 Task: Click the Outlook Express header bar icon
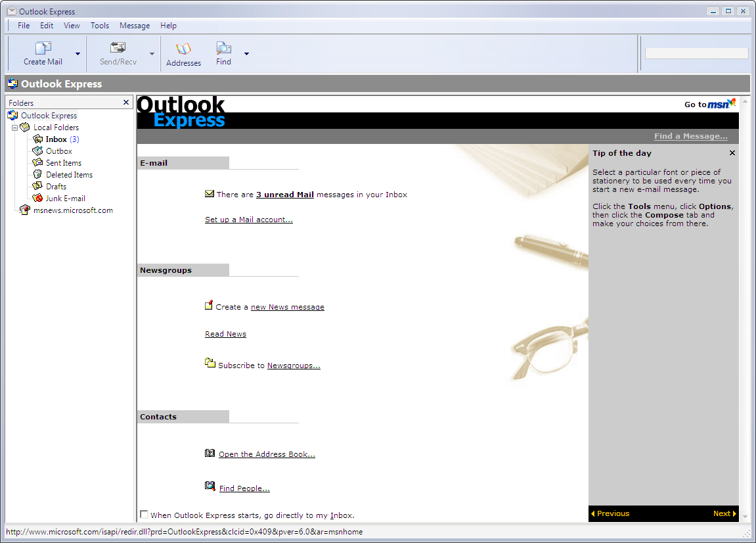tap(13, 84)
